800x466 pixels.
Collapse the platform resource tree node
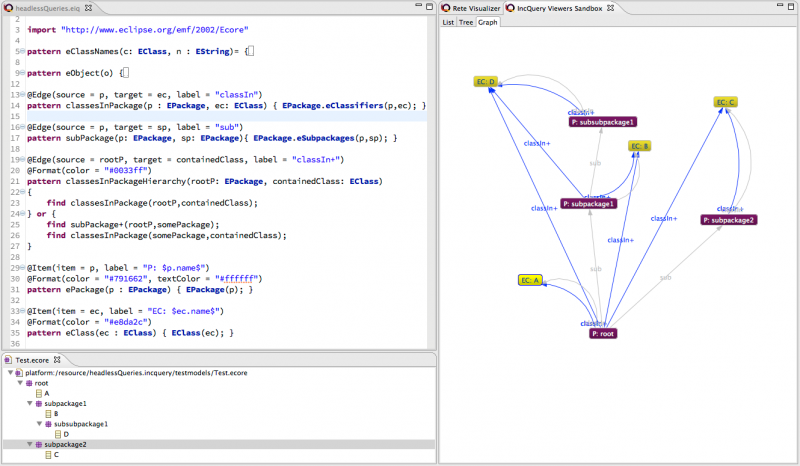(10, 373)
